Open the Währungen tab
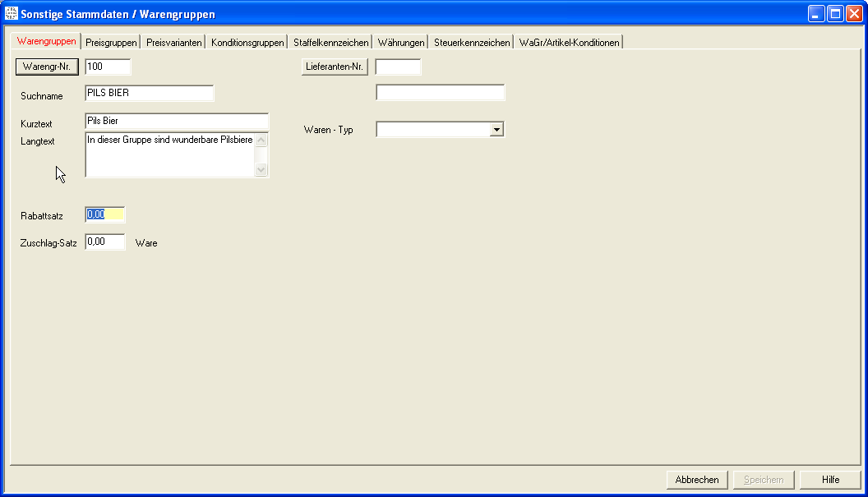 pyautogui.click(x=401, y=42)
